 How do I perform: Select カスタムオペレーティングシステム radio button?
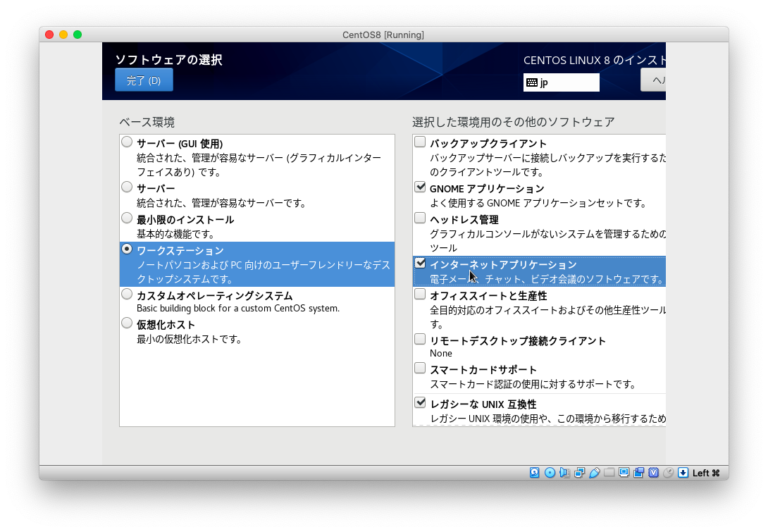coord(127,294)
